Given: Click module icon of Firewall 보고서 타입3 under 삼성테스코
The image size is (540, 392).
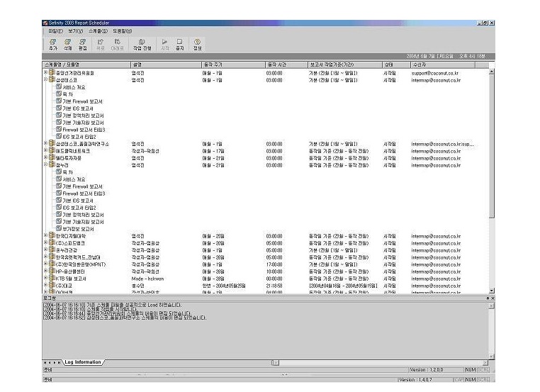Looking at the screenshot, I should pyautogui.click(x=59, y=129).
